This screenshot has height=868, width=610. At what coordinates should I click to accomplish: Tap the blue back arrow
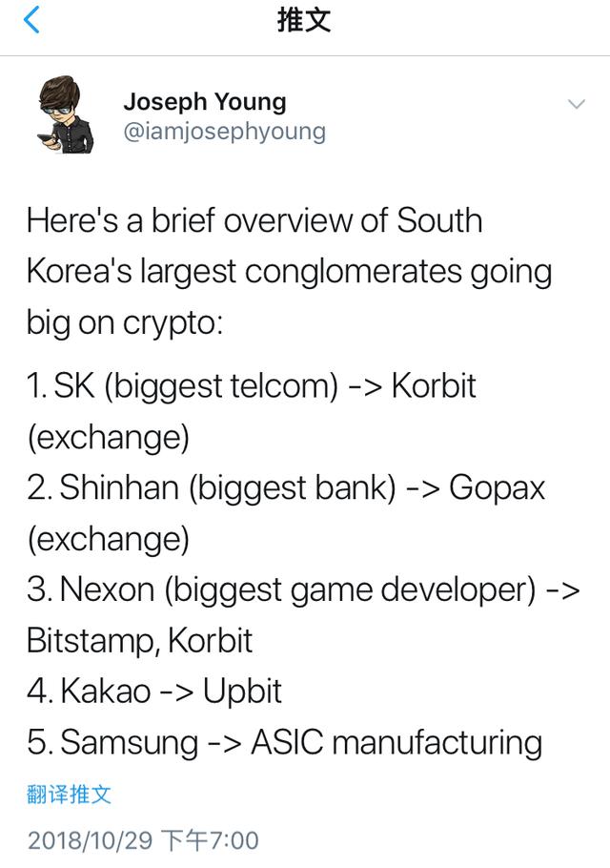tap(31, 19)
